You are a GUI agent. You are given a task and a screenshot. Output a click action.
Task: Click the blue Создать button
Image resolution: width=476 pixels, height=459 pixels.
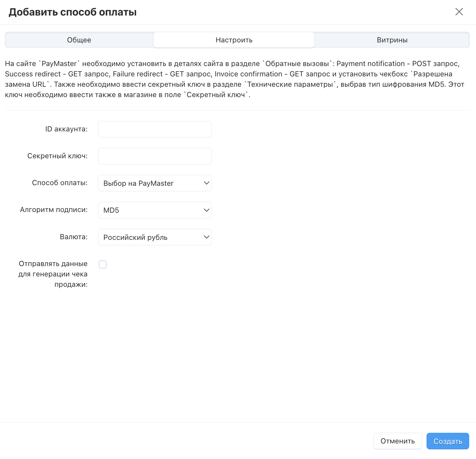(x=448, y=441)
